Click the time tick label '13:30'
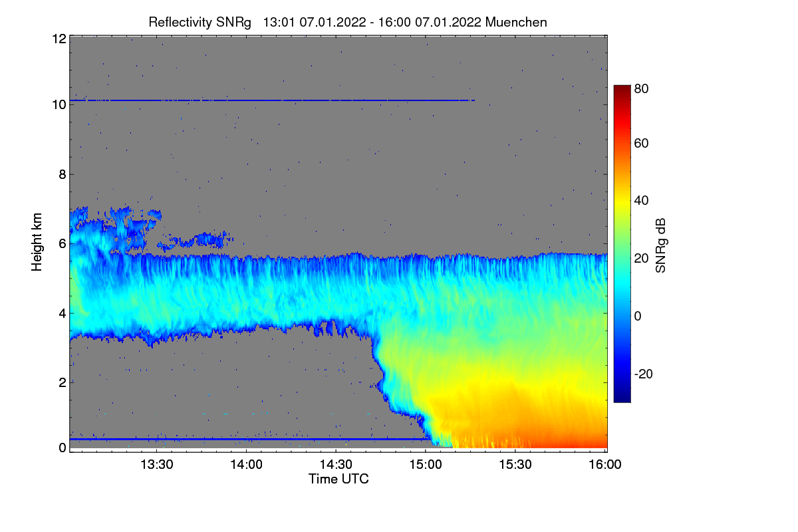This screenshot has width=798, height=532. point(157,465)
